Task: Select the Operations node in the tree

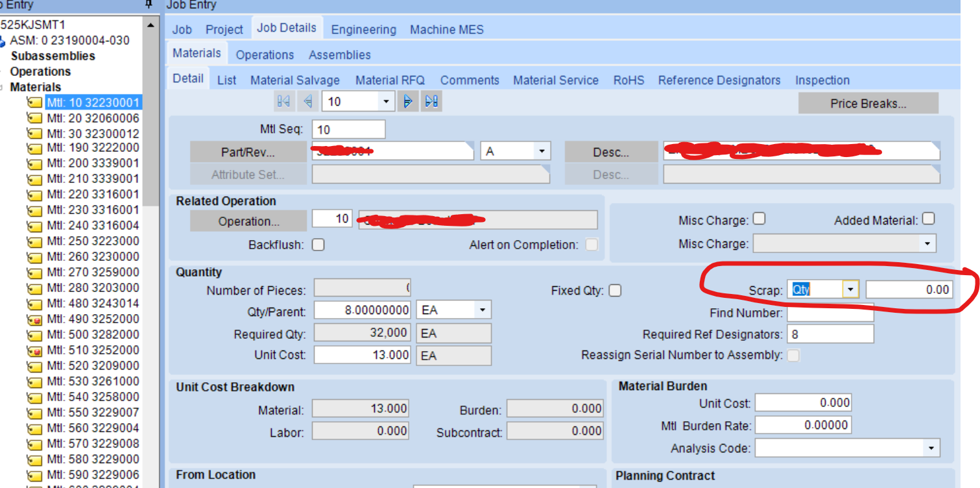Action: click(x=40, y=71)
